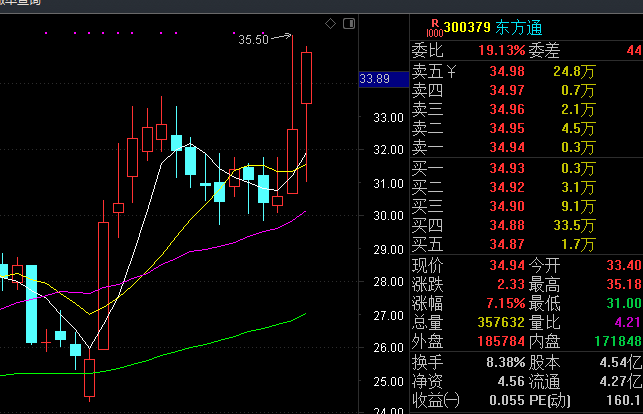
Task: Click the 涨跌 value 2.33
Action: [511, 284]
